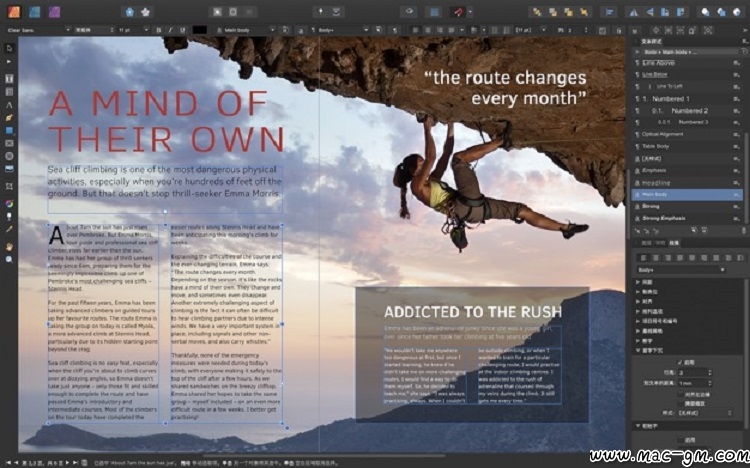Open the snapping options dropdown arrow
The width and height of the screenshot is (750, 468).
(x=471, y=12)
